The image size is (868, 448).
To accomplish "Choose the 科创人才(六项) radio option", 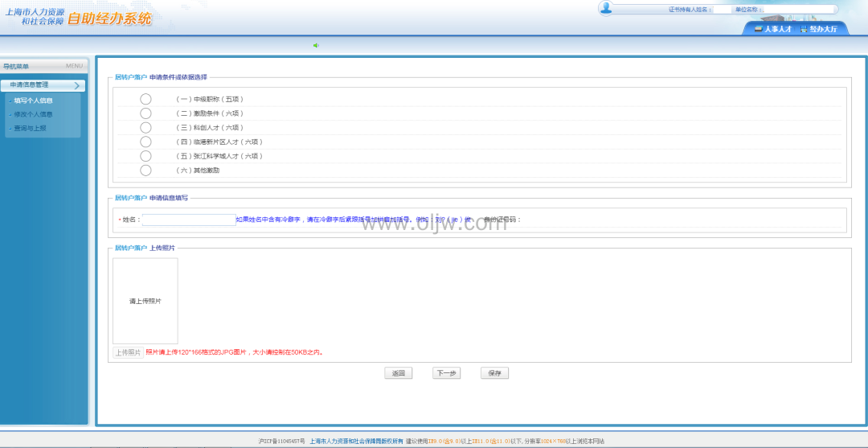I will click(145, 127).
